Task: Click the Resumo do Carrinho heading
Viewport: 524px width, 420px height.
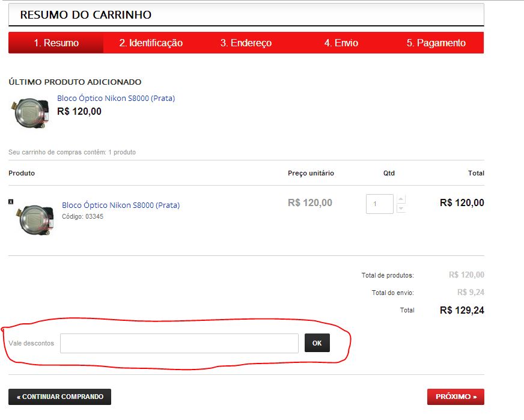Action: (86, 14)
